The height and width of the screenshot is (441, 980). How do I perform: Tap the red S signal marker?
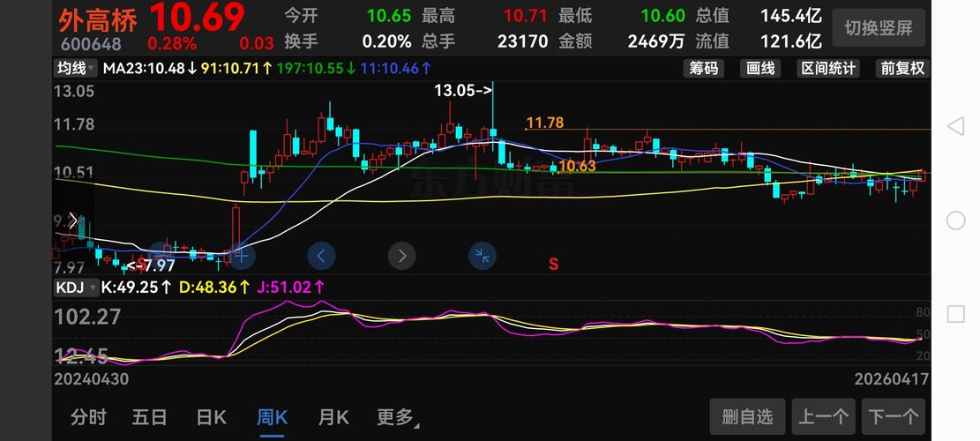tap(553, 265)
